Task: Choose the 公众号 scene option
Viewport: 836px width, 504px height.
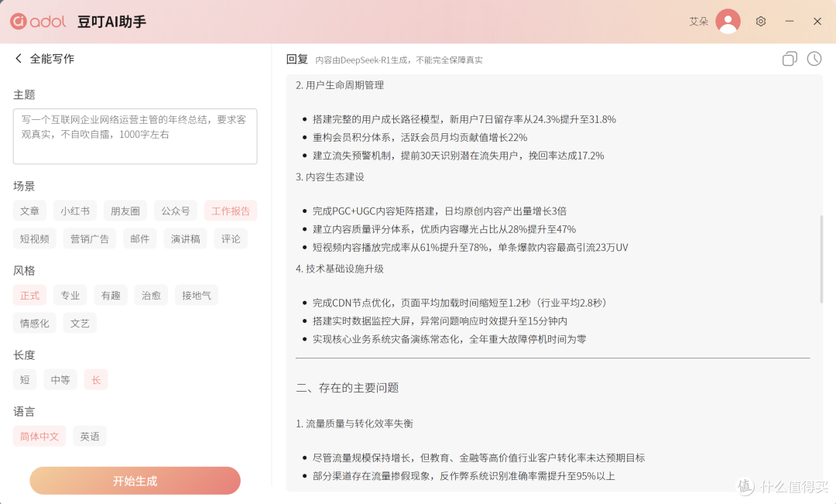Action: (x=176, y=211)
